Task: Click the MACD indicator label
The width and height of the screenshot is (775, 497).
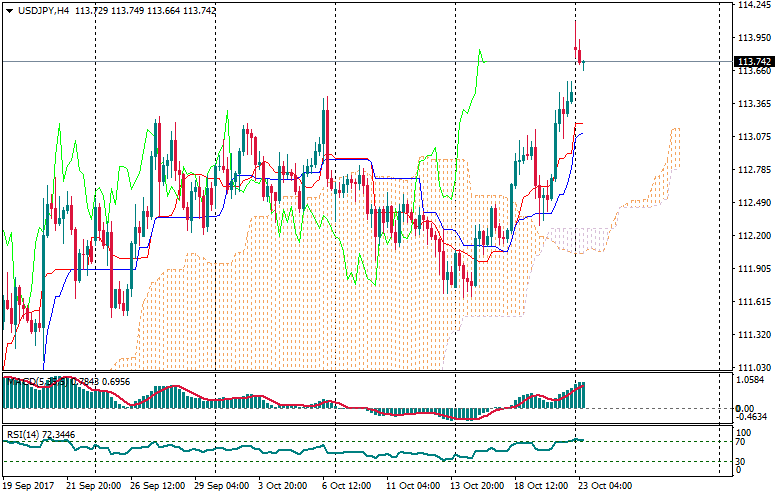Action: [26, 381]
